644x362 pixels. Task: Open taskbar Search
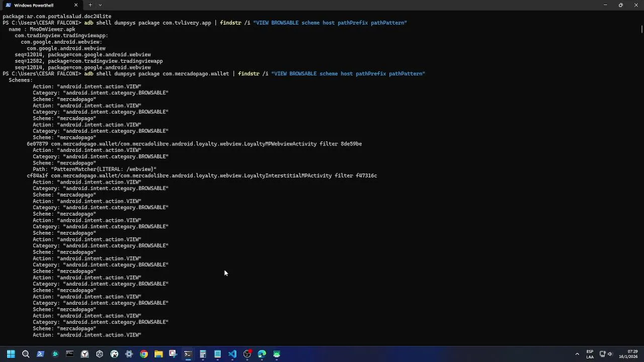pyautogui.click(x=26, y=354)
